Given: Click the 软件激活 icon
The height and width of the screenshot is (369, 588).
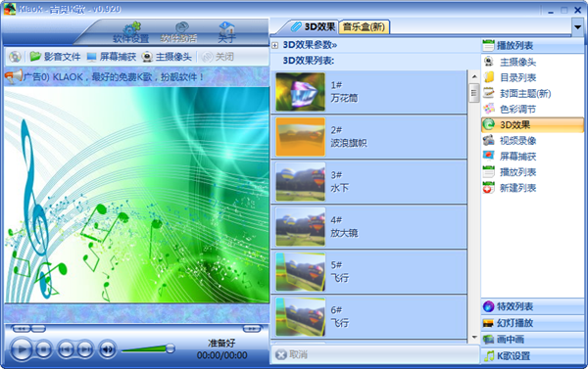Looking at the screenshot, I should coord(181,28).
